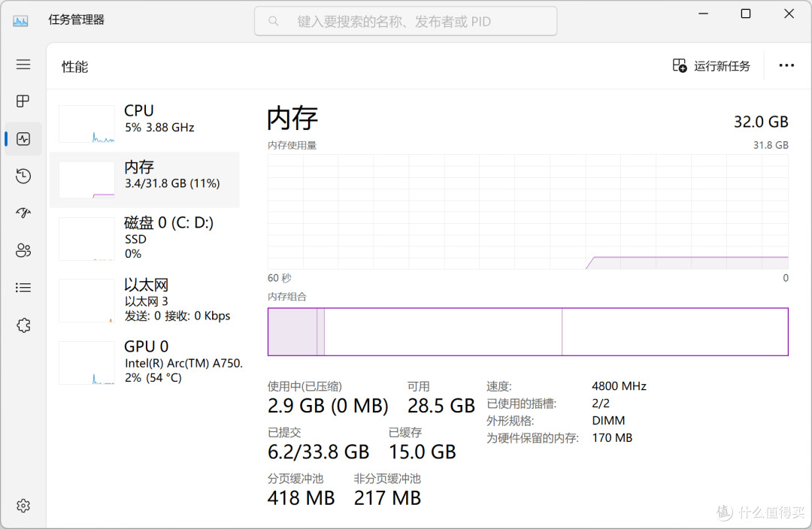This screenshot has height=529, width=812.
Task: Click the 4800 MHz speed value
Action: click(x=619, y=386)
